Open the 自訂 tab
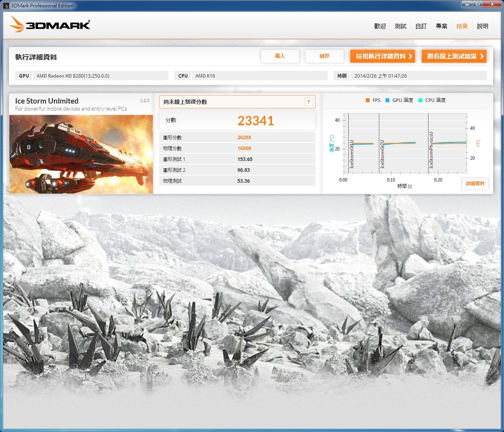504x432 pixels. click(x=421, y=26)
